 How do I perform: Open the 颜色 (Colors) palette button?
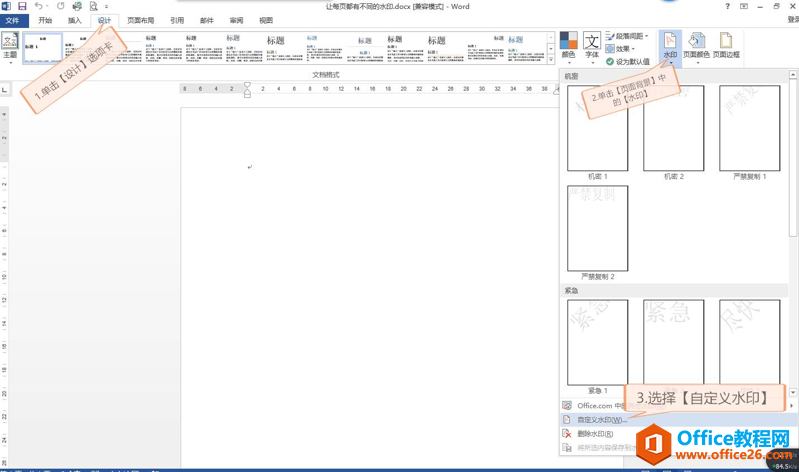pyautogui.click(x=568, y=48)
